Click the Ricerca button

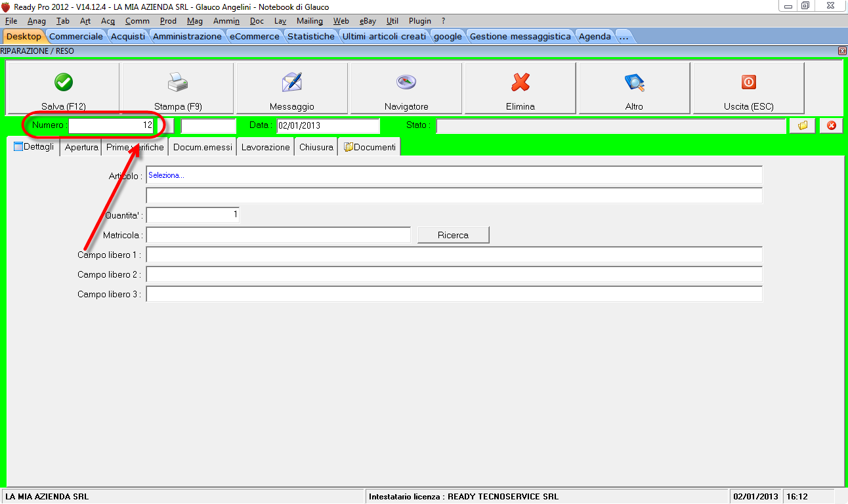click(x=454, y=234)
